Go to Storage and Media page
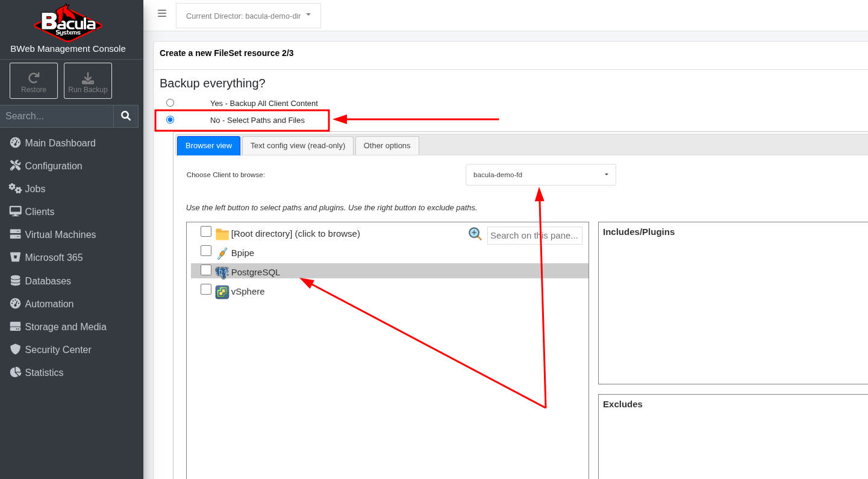This screenshot has width=868, height=479. coord(65,327)
